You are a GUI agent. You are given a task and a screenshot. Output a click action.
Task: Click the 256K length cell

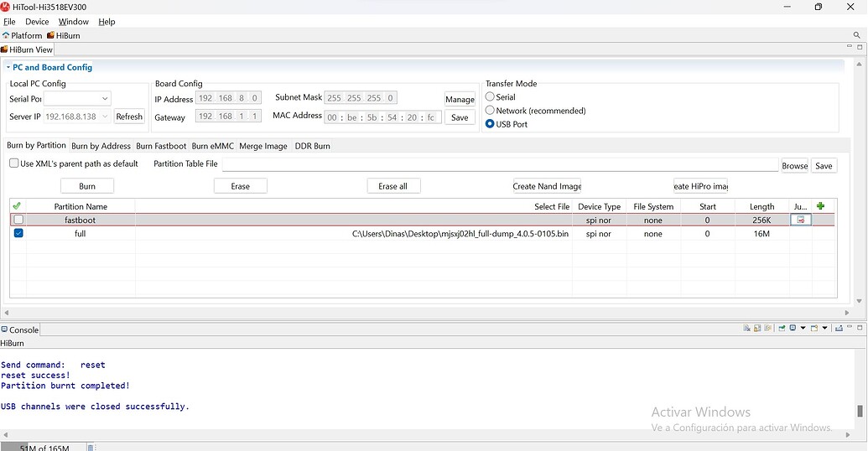coord(761,220)
